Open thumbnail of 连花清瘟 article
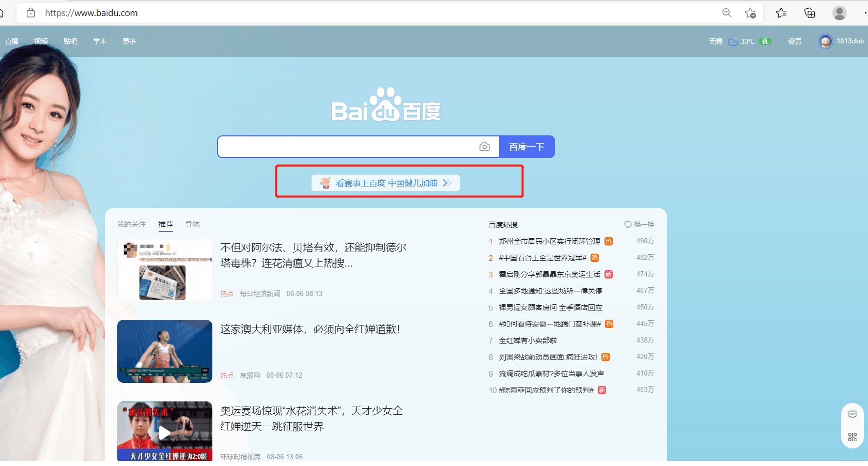This screenshot has height=466, width=868. pos(165,270)
